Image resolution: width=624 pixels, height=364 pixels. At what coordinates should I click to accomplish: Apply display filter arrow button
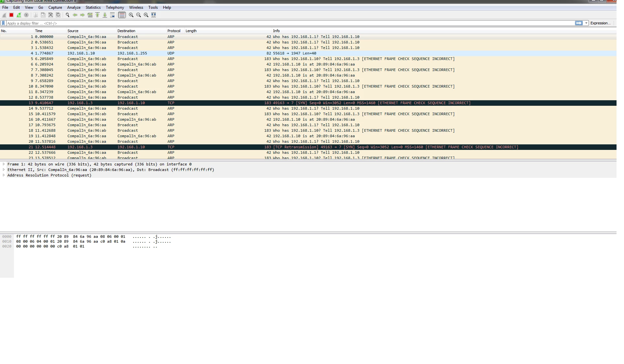[x=579, y=23]
